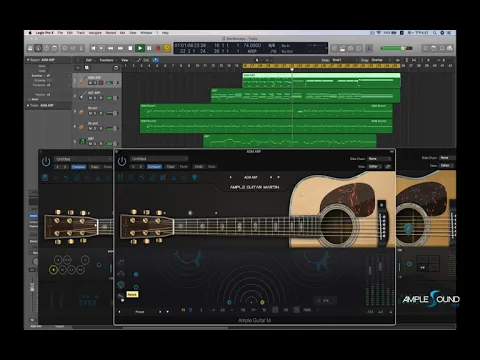
Task: Open the Notepad icon in control bar
Action: coord(434,48)
